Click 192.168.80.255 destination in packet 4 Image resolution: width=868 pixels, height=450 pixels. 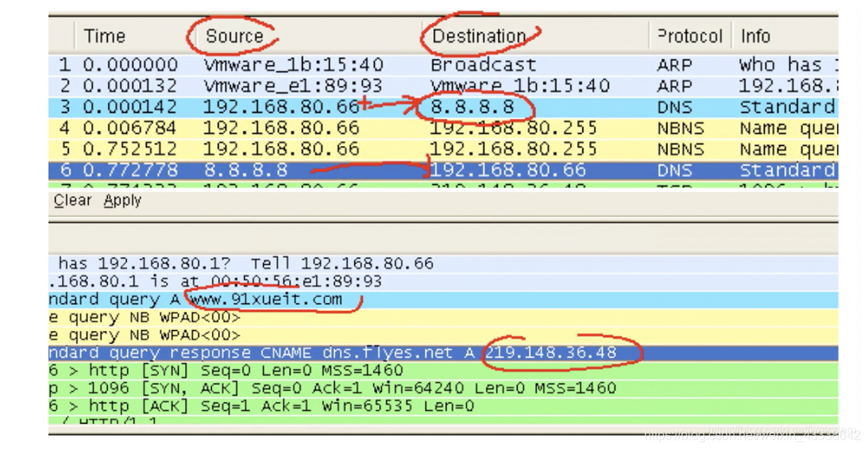click(x=514, y=128)
